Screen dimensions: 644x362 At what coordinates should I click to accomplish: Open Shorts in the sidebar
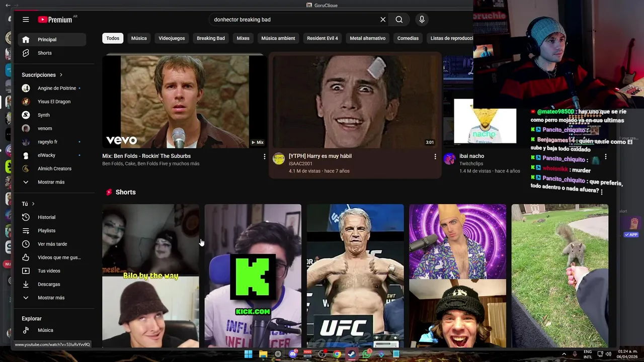click(52, 53)
